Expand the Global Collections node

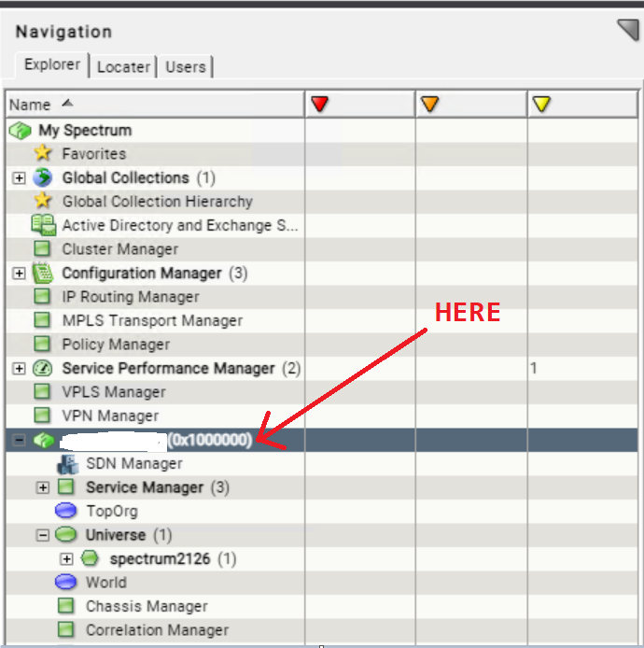(19, 178)
